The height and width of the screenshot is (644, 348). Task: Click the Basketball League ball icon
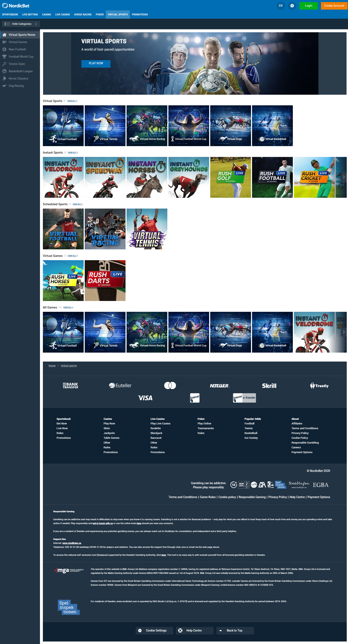pyautogui.click(x=5, y=71)
